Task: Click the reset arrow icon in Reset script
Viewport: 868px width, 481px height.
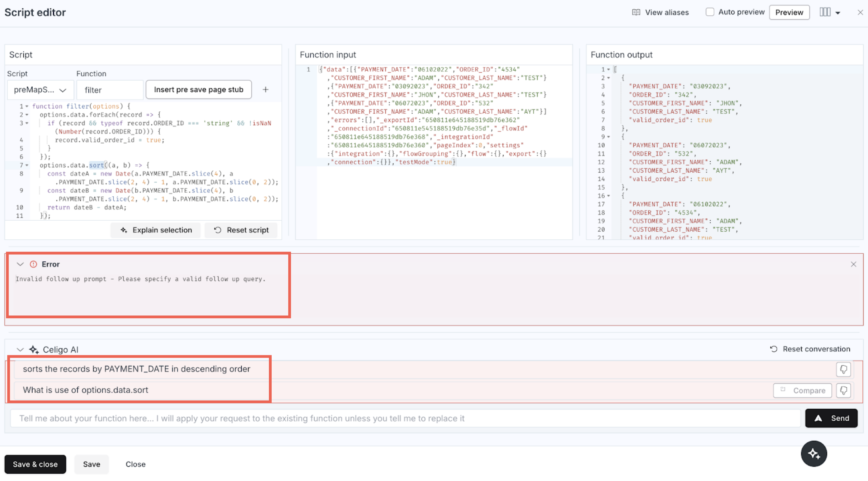Action: 218,230
